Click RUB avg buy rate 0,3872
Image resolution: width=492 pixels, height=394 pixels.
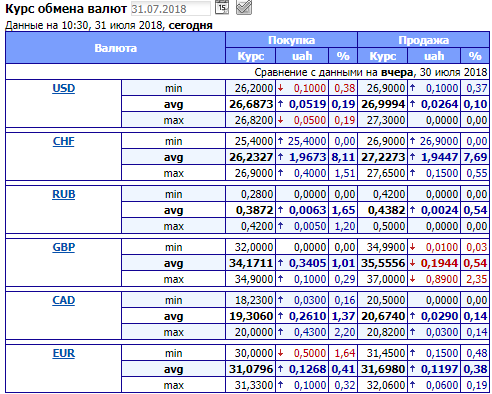tap(254, 210)
